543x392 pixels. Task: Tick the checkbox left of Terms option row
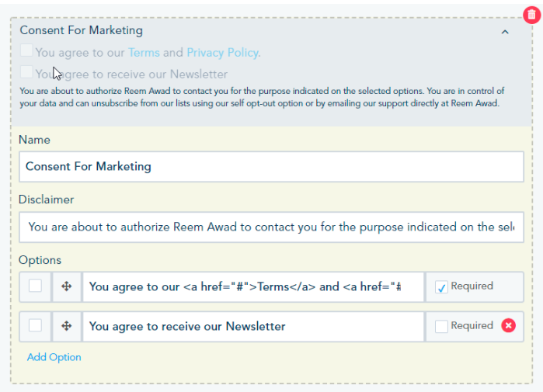(x=35, y=286)
